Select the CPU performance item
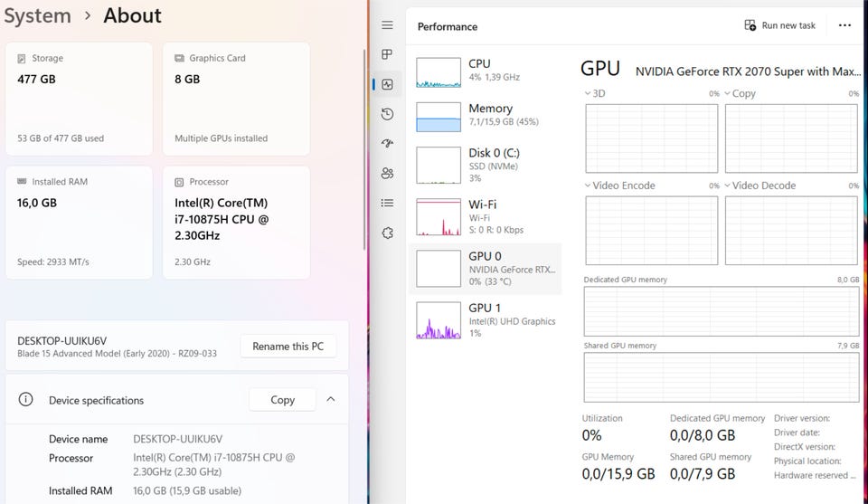The image size is (868, 504). pos(485,71)
